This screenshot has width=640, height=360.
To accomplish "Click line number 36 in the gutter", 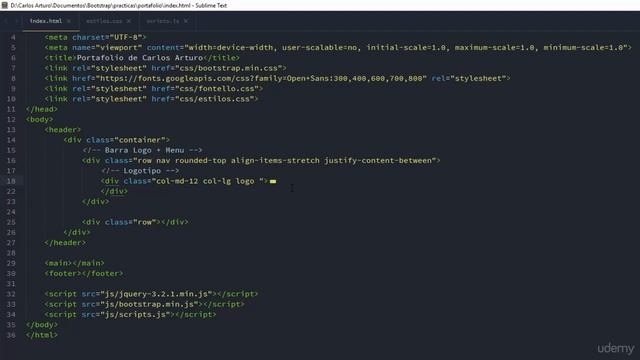I will (11, 335).
